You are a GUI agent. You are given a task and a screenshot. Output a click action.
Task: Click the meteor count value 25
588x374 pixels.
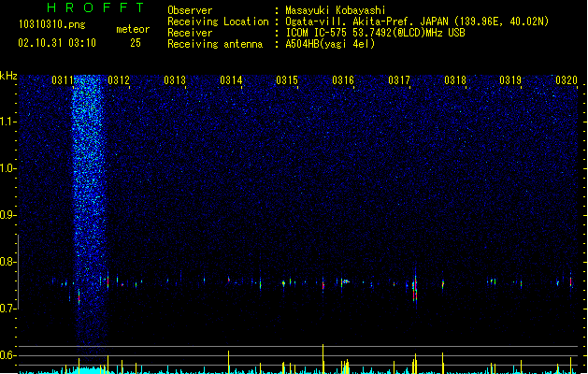click(x=136, y=43)
